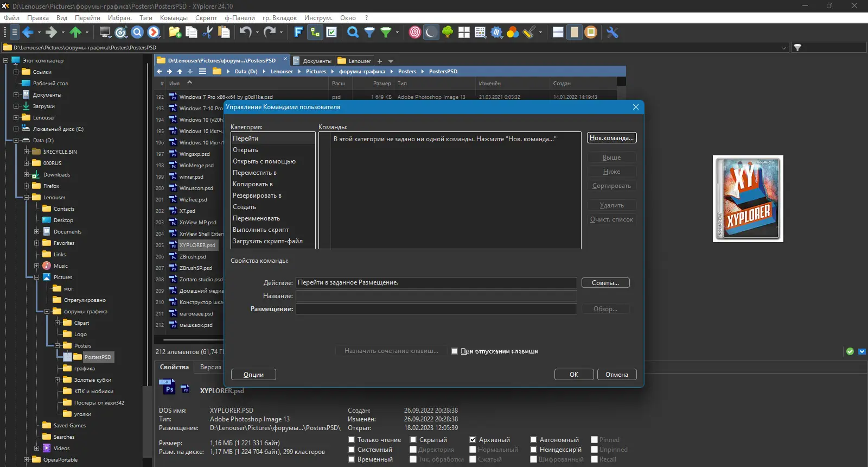Confirm dialog with OK button
Image resolution: width=868 pixels, height=467 pixels.
(574, 375)
